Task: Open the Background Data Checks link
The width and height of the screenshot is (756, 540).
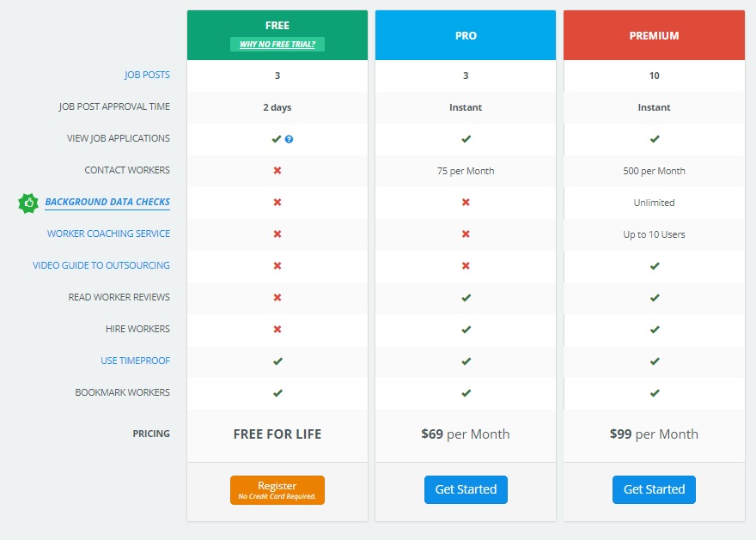Action: click(107, 202)
